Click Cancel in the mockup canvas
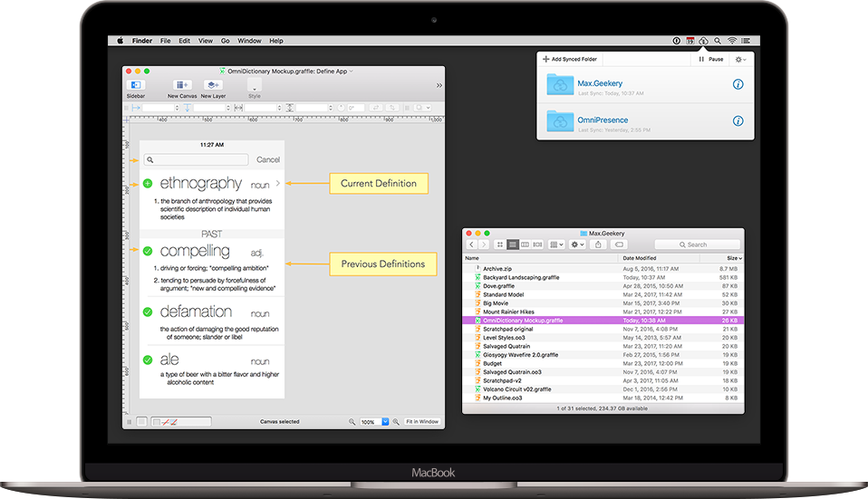This screenshot has height=499, width=868. (x=268, y=160)
